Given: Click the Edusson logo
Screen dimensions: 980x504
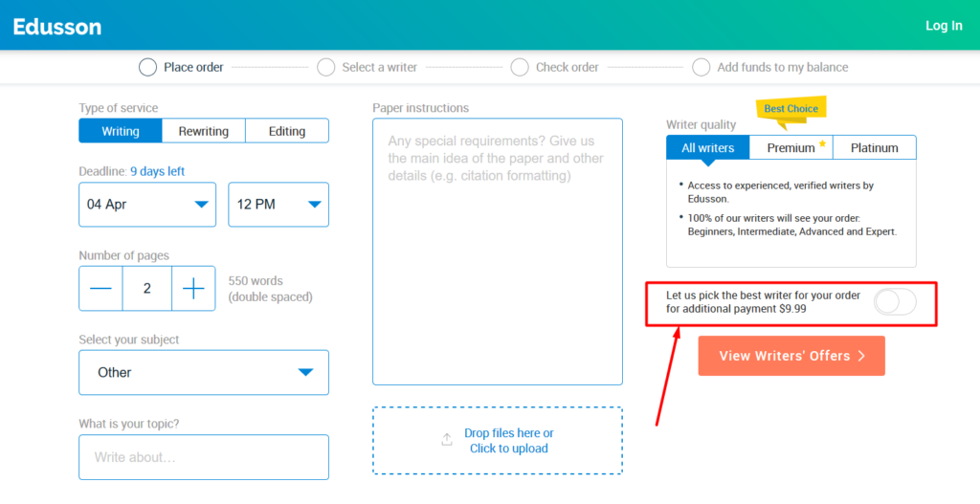Looking at the screenshot, I should (x=56, y=26).
